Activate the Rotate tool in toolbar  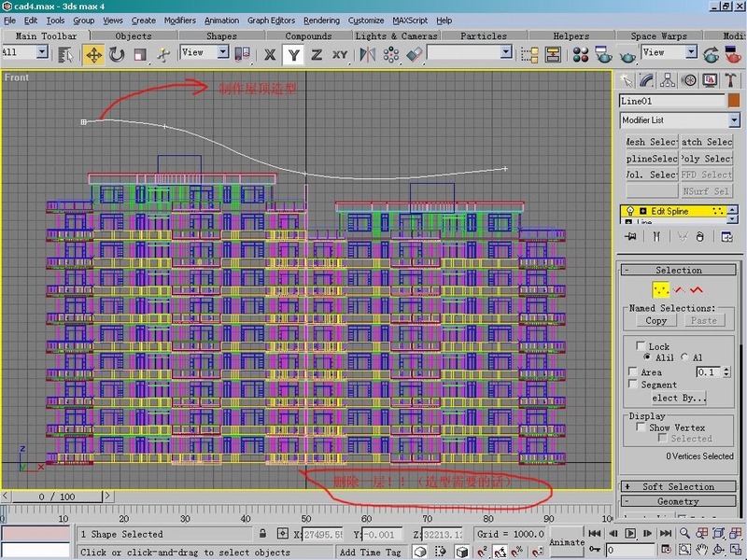[117, 54]
